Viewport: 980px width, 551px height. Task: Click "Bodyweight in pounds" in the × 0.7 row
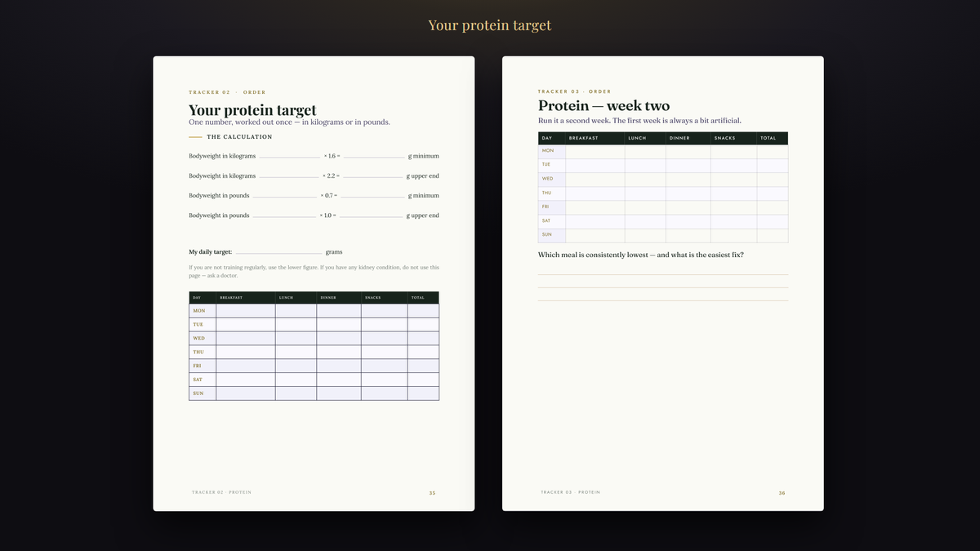[x=219, y=196]
